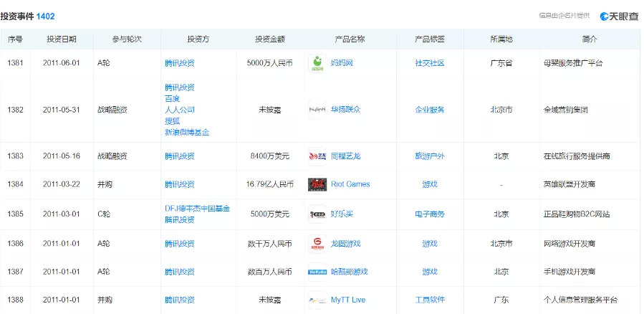Click the Riot Games logo thumbnail
Viewport: 644px width, 314px height.
[x=317, y=184]
